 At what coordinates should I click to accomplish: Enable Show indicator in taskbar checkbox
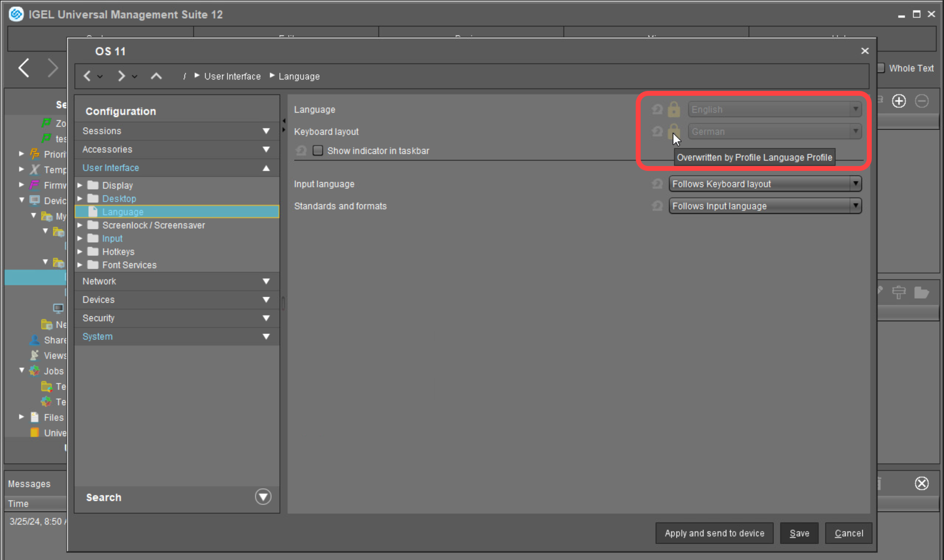point(318,151)
